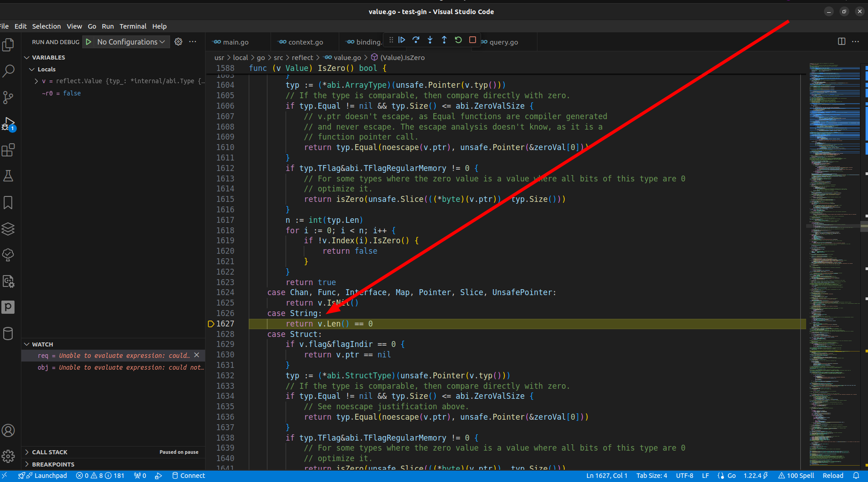Open the Accounts icon
This screenshot has width=868, height=482.
tap(8, 430)
